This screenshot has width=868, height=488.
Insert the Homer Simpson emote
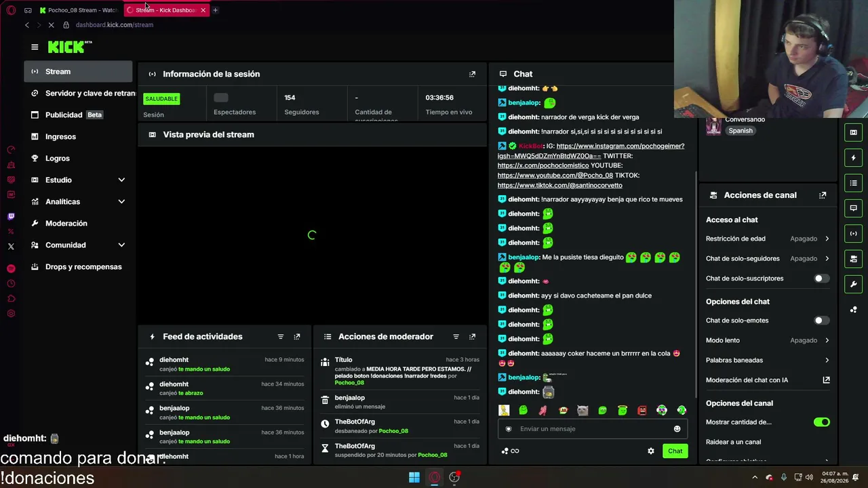[504, 410]
